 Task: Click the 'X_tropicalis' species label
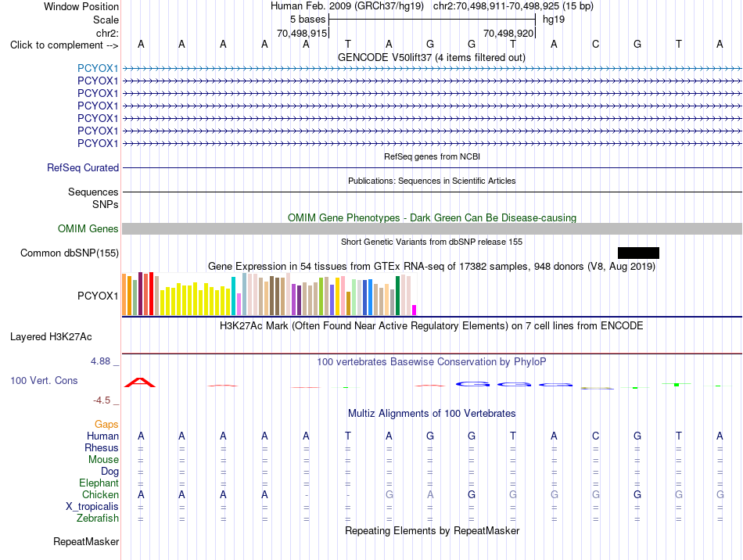92,507
